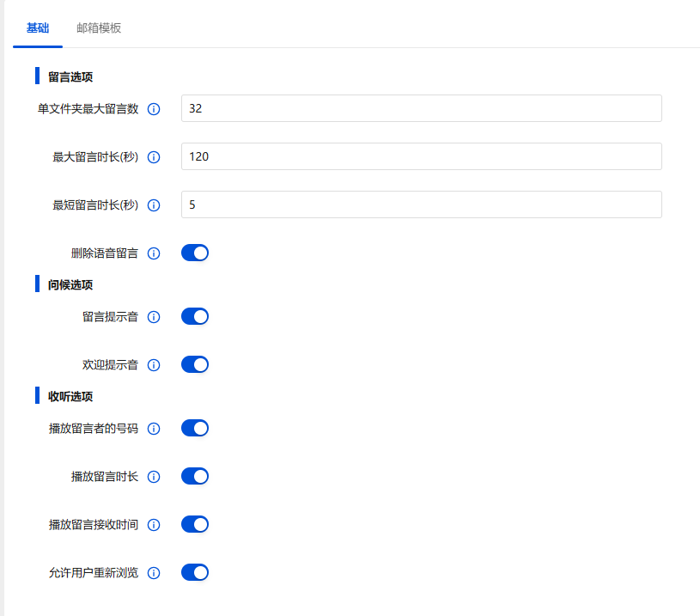The width and height of the screenshot is (700, 616).
Task: Click info icon next to 最大留言时长(秒)
Action: 154,157
